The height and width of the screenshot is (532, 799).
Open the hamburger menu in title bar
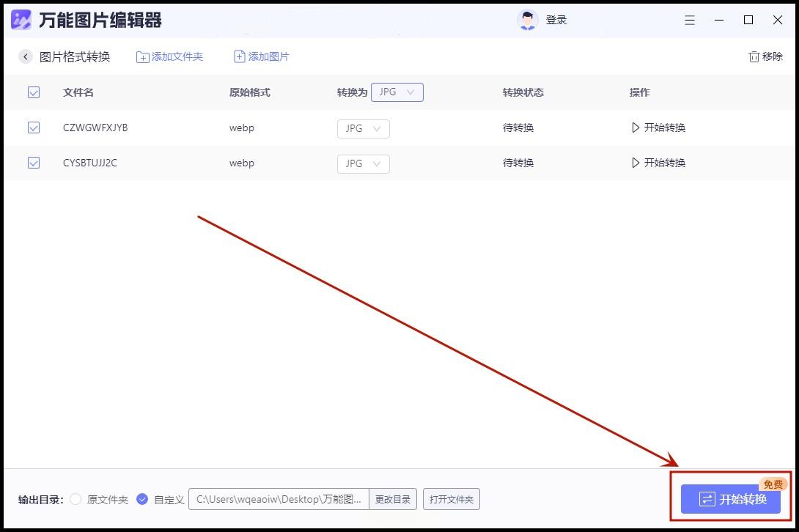[690, 20]
